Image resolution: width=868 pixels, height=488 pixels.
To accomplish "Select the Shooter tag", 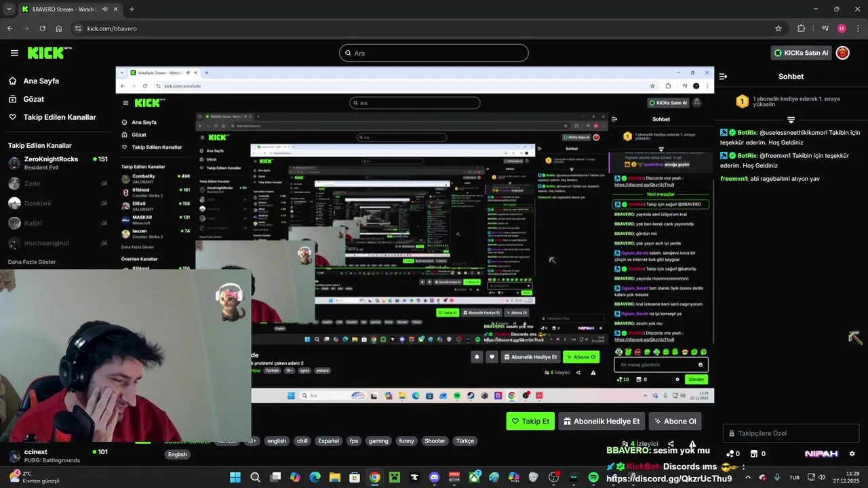I will point(435,441).
